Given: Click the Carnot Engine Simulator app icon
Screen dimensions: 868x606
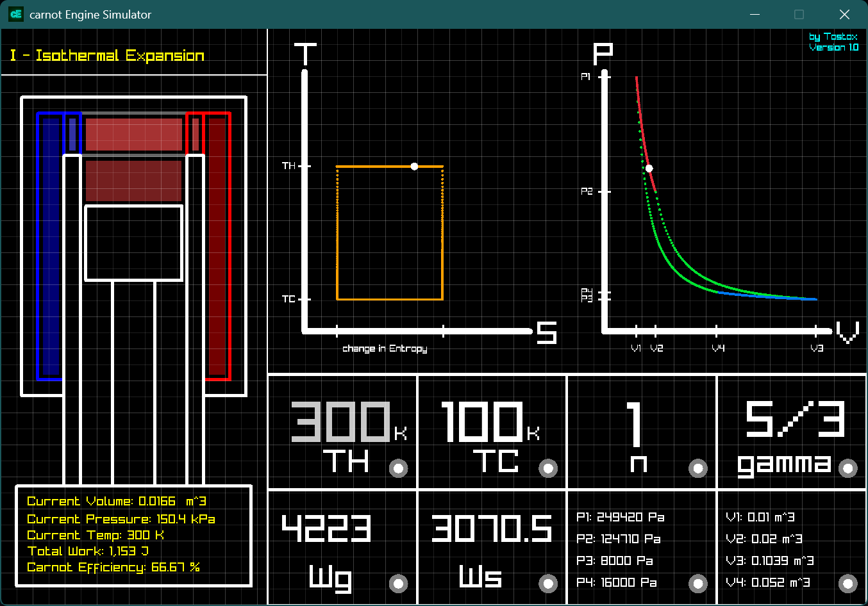Looking at the screenshot, I should (x=16, y=14).
